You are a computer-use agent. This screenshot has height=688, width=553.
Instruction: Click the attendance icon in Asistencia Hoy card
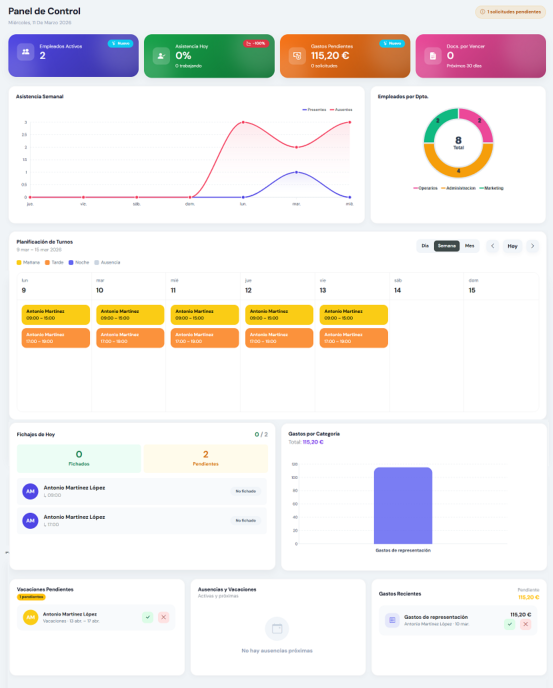click(x=161, y=56)
